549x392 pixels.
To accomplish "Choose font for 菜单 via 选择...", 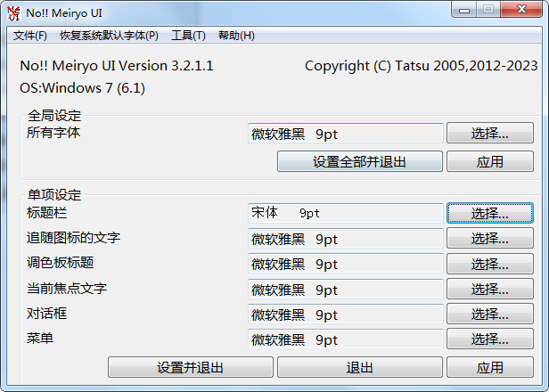I will tap(489, 339).
